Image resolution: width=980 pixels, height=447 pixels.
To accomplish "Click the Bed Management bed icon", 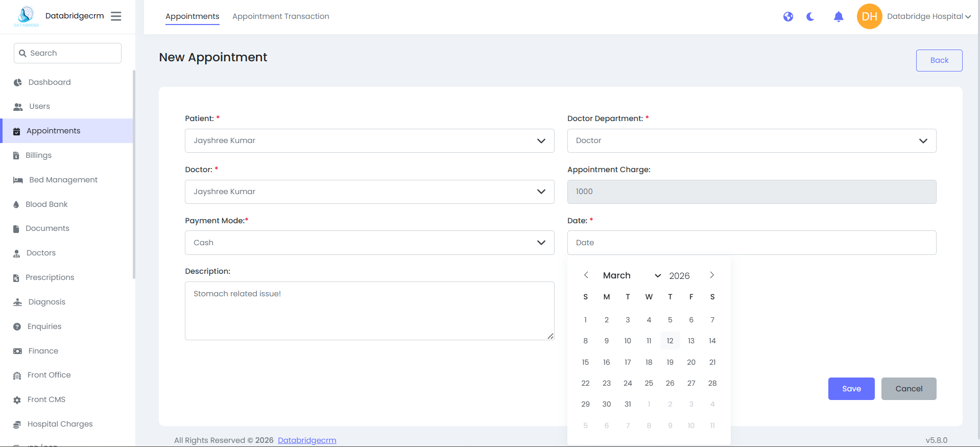I will pos(18,180).
